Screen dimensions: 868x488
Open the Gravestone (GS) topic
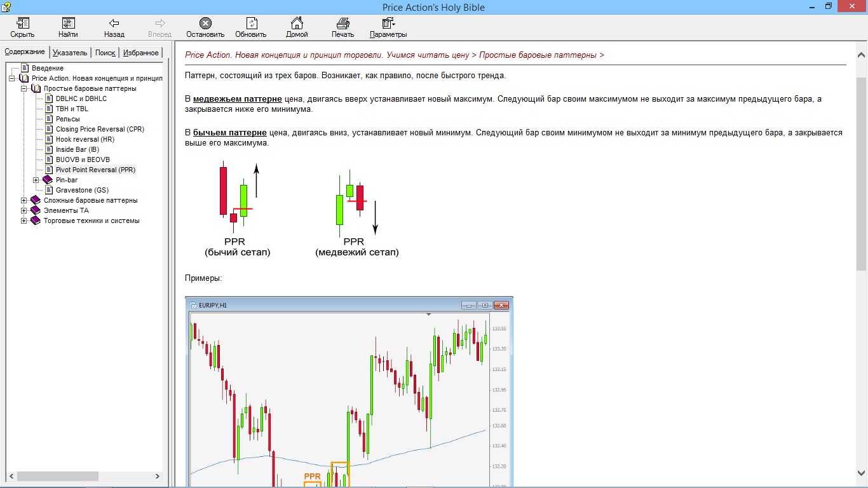click(82, 190)
